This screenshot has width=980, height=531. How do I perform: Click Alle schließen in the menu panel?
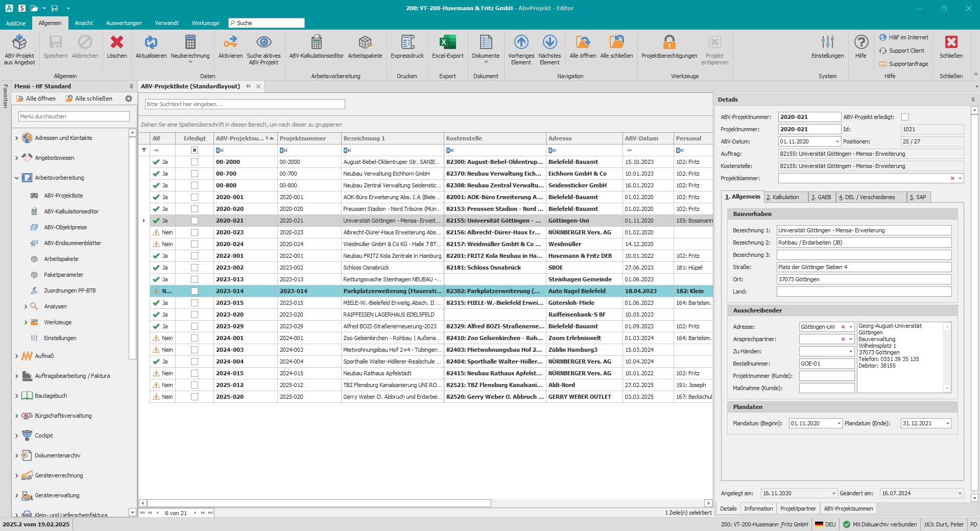(x=89, y=99)
